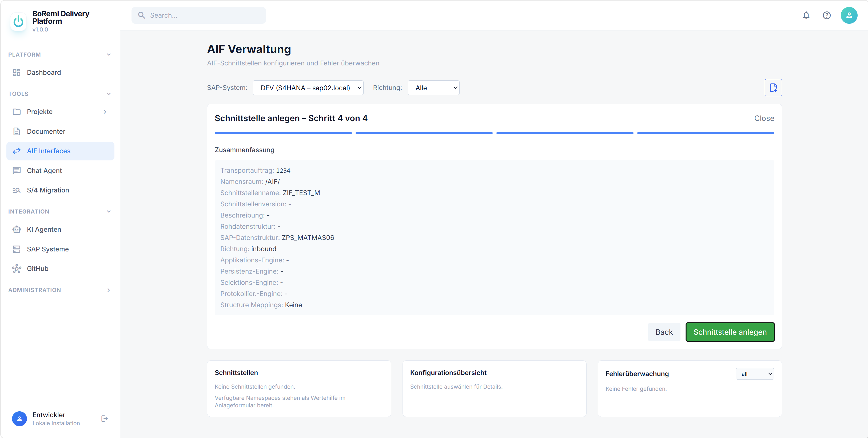This screenshot has width=868, height=438.
Task: Click the version label v1.0.0
Action: coord(40,30)
